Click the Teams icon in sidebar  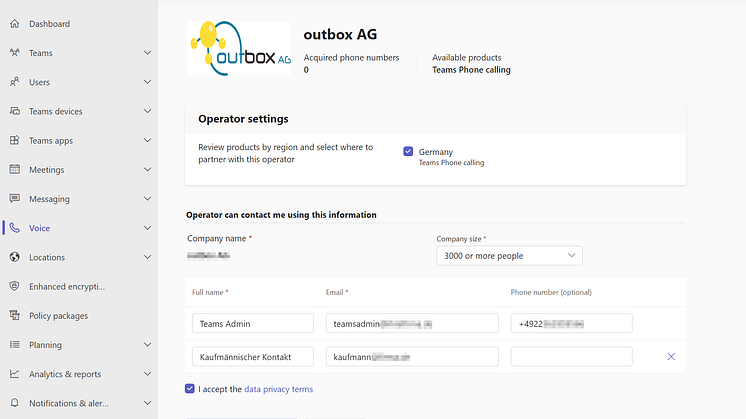point(15,53)
